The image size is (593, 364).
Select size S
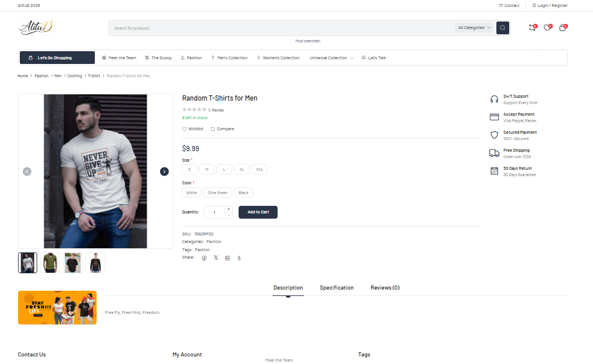(x=190, y=169)
